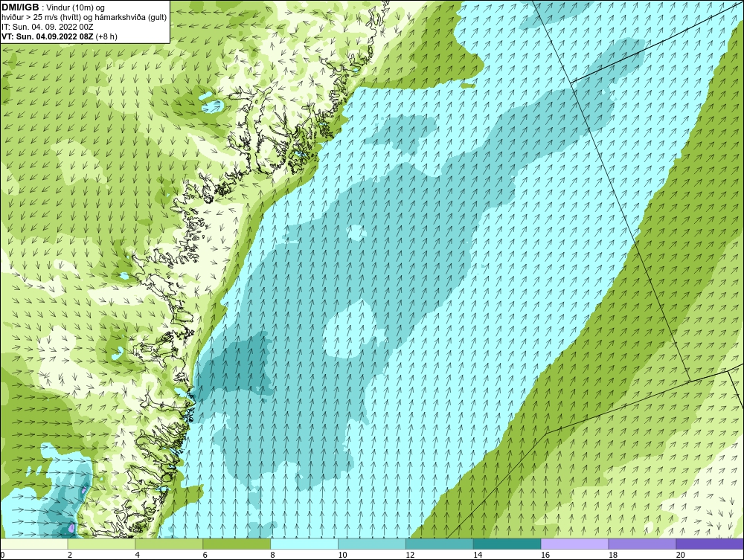
Task: Click the legend value '16'
Action: pos(545,555)
